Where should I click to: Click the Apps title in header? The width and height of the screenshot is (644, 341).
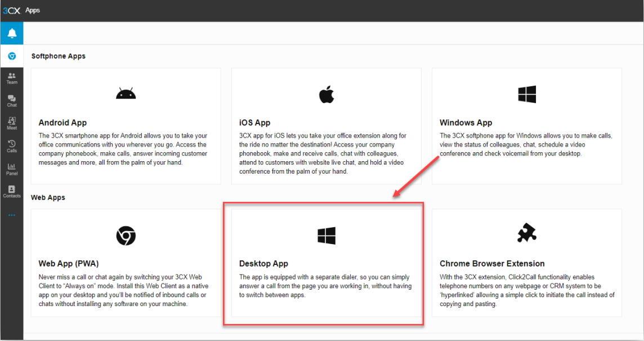pos(33,10)
